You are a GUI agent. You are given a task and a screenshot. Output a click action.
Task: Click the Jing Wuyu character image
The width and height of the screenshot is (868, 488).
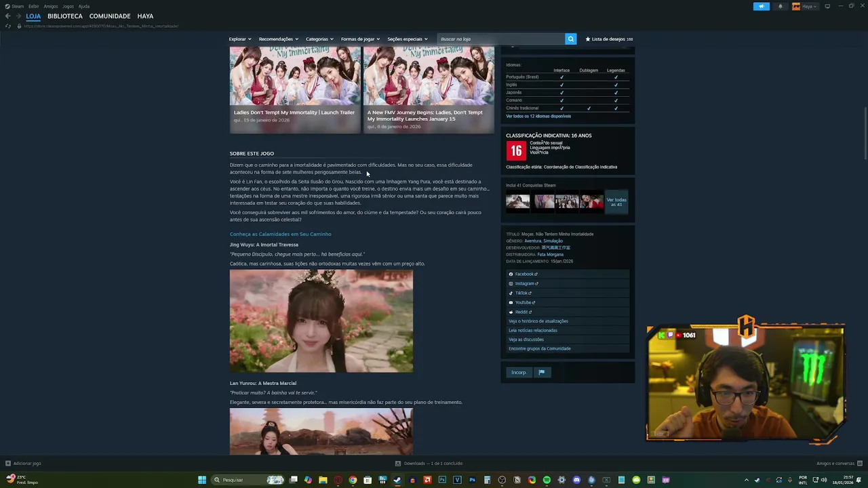(x=321, y=321)
